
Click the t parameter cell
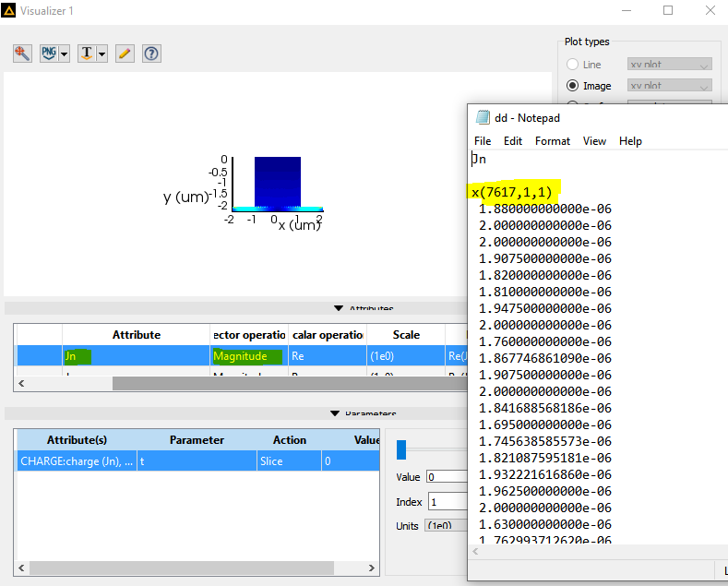click(197, 460)
